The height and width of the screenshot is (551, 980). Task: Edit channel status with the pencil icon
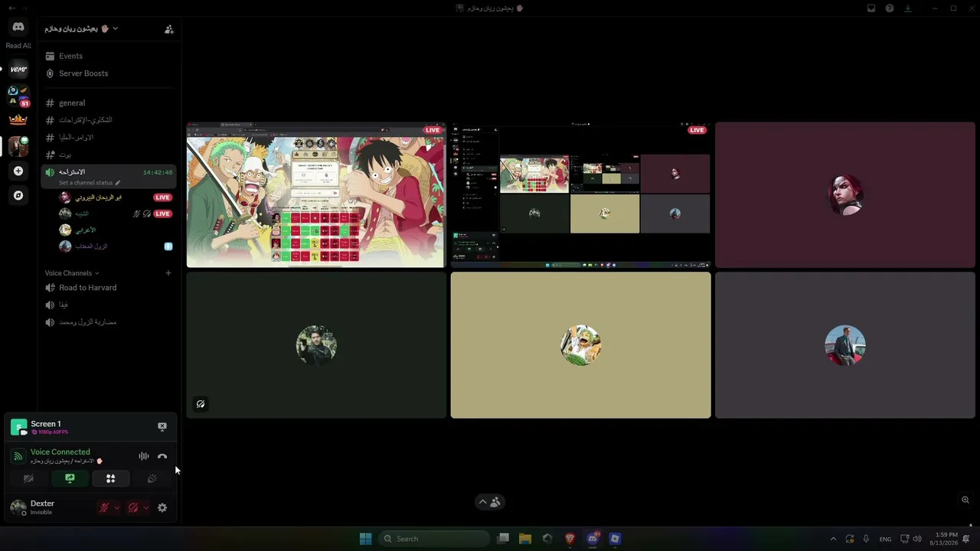118,183
